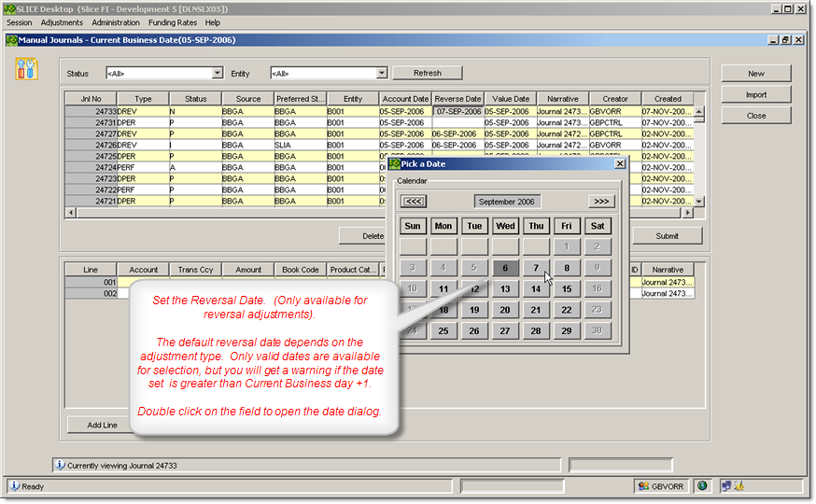The width and height of the screenshot is (816, 504).
Task: Select day 13 in the calendar
Action: coord(505,289)
